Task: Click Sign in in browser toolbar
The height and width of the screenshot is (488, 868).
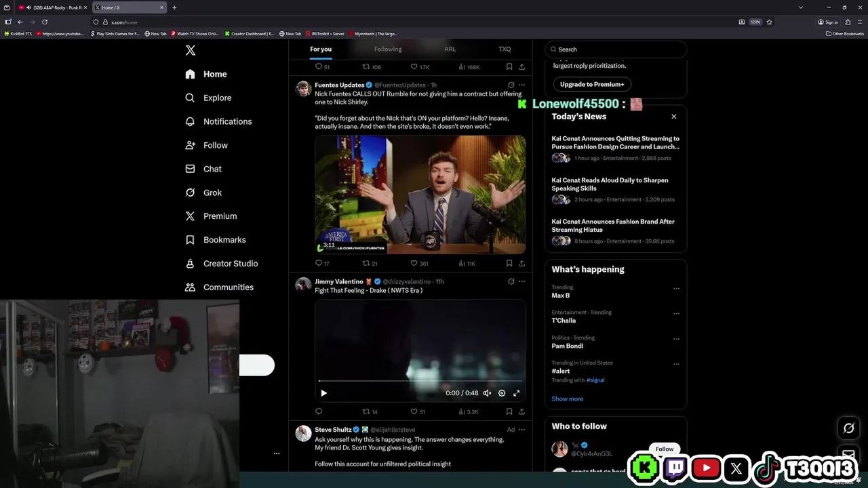Action: (828, 22)
